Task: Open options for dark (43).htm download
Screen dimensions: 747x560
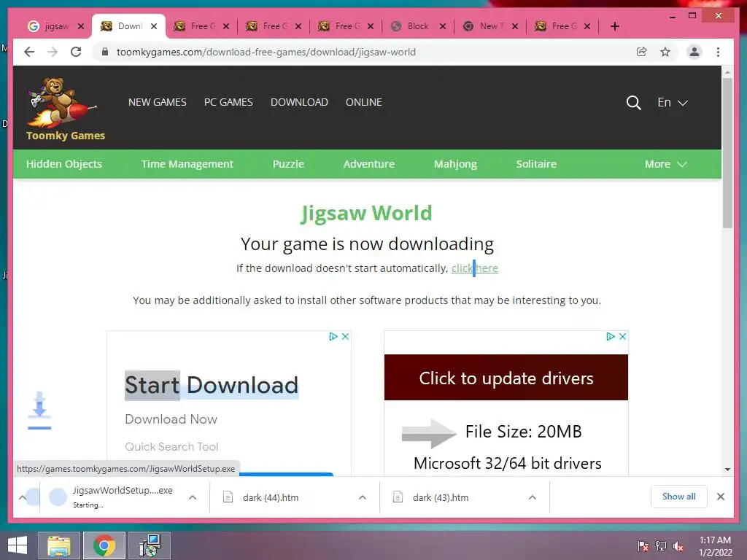Action: 533,497
